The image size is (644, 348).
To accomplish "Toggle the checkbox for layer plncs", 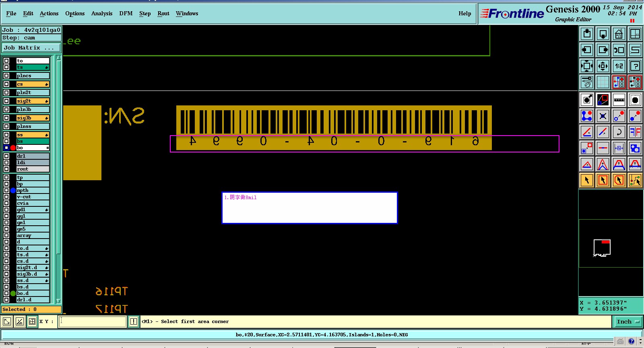I will point(6,76).
